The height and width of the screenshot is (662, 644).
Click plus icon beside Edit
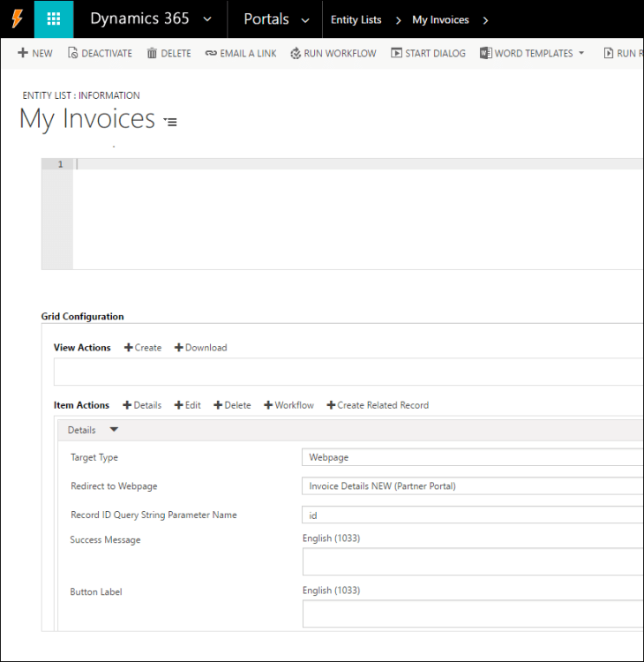(179, 405)
